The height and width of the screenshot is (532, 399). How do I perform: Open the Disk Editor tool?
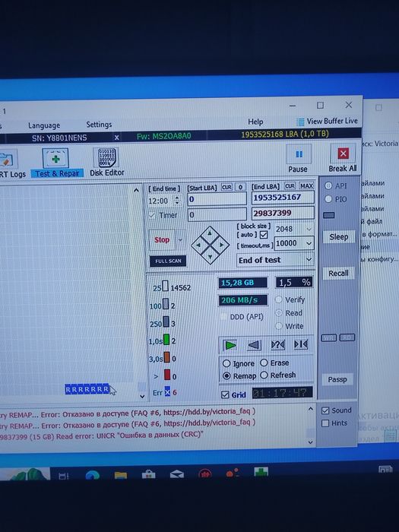tap(107, 163)
